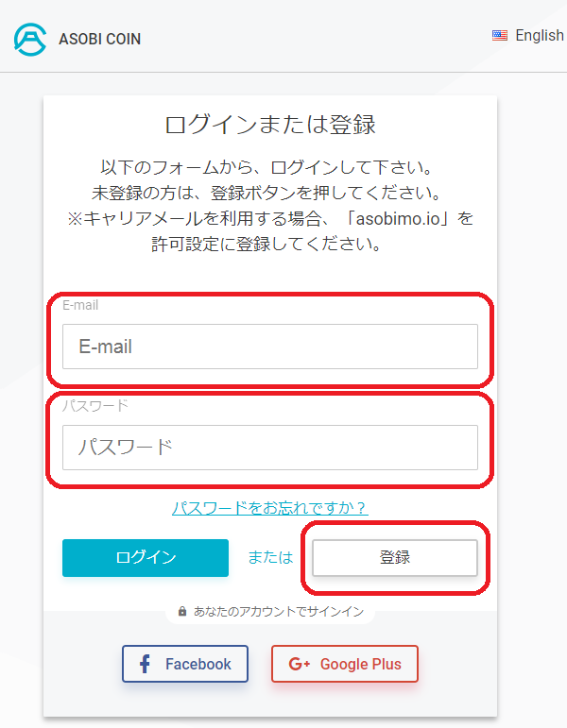This screenshot has width=567, height=728.
Task: Click the padlock icon above social buttons
Action: pyautogui.click(x=182, y=612)
